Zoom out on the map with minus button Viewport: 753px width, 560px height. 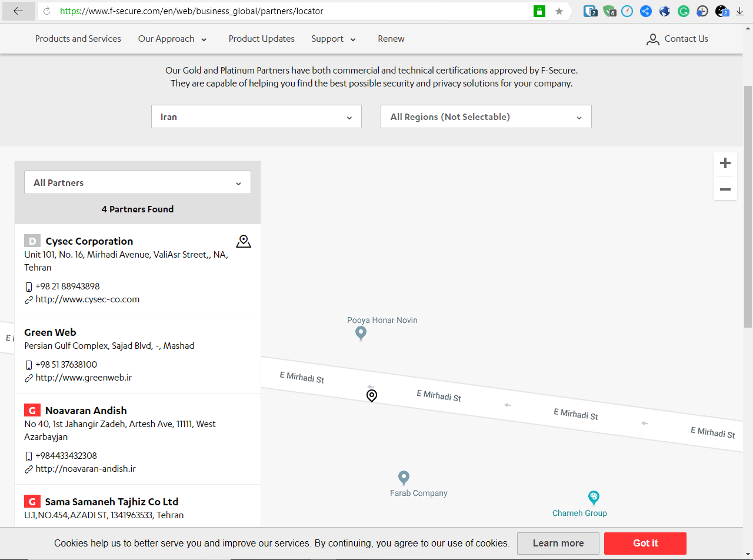pyautogui.click(x=725, y=189)
